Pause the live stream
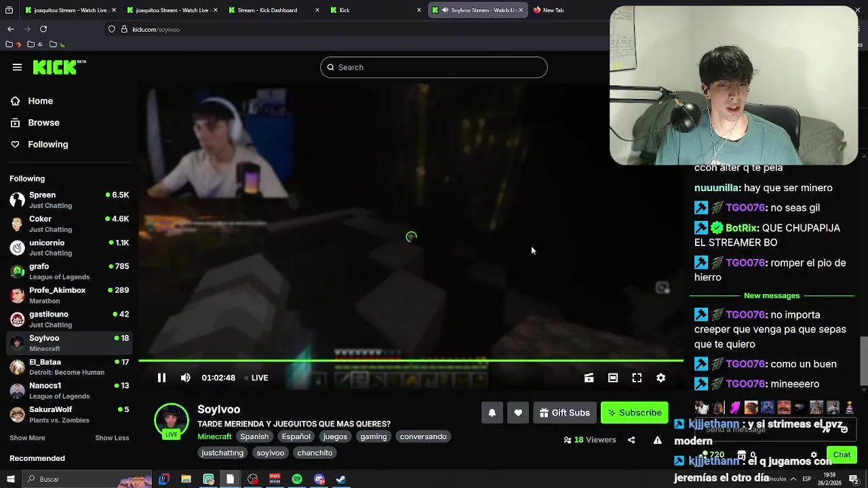Image resolution: width=868 pixels, height=488 pixels. [x=161, y=378]
